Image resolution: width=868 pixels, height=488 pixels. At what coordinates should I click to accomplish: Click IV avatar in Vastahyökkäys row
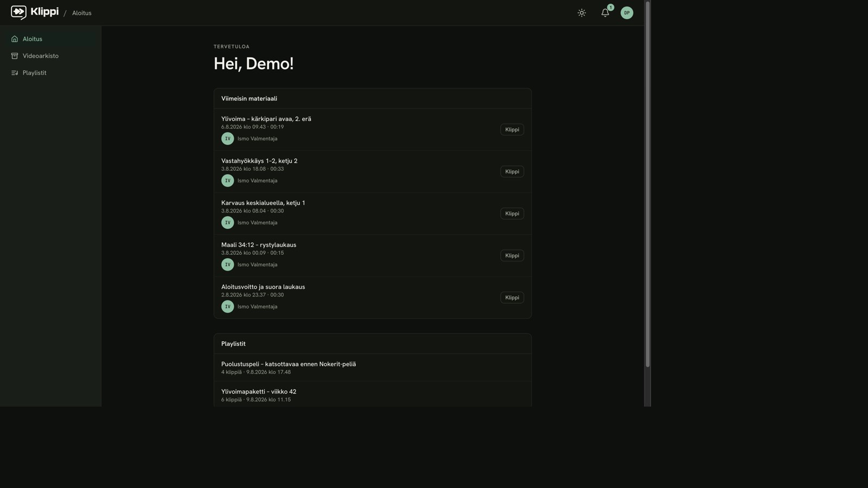[227, 181]
